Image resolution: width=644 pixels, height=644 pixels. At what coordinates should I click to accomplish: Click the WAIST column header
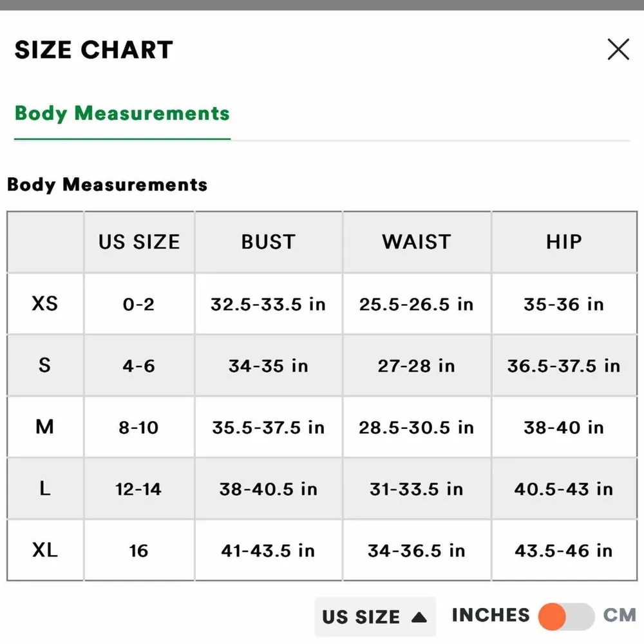[x=416, y=242]
